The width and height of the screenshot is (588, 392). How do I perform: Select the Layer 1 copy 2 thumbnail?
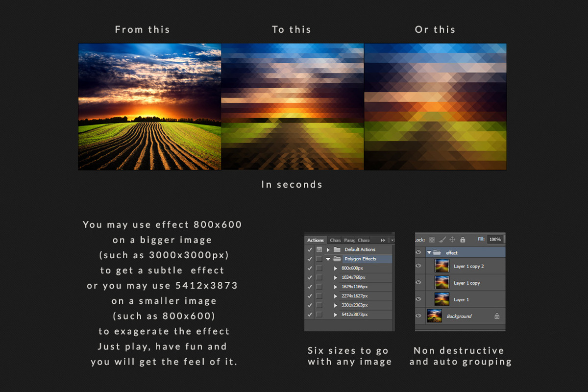[442, 266]
